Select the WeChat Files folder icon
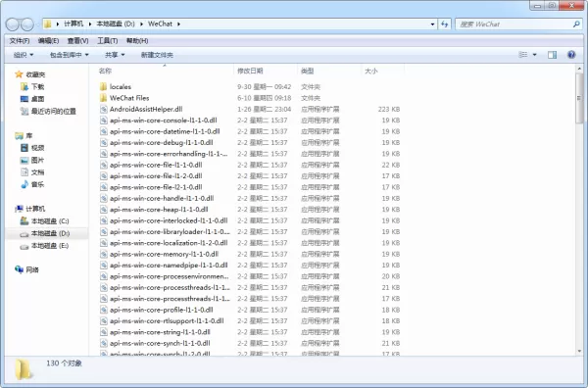 pyautogui.click(x=104, y=98)
